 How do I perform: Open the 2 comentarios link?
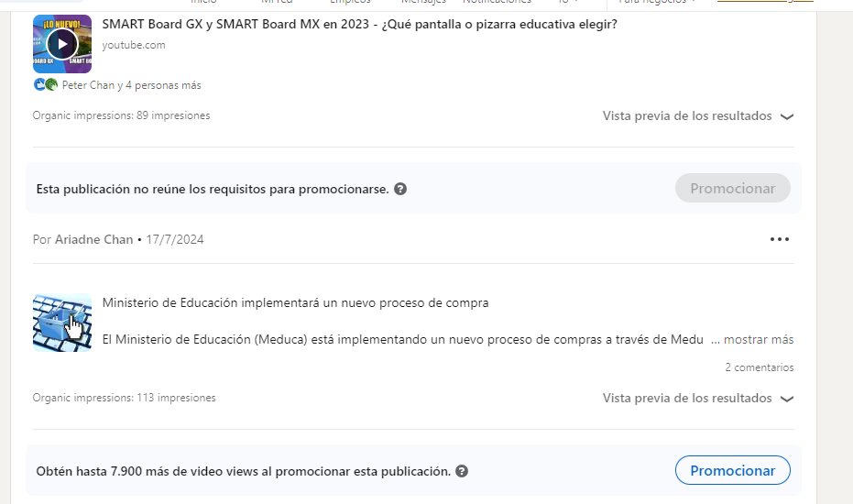click(x=759, y=367)
